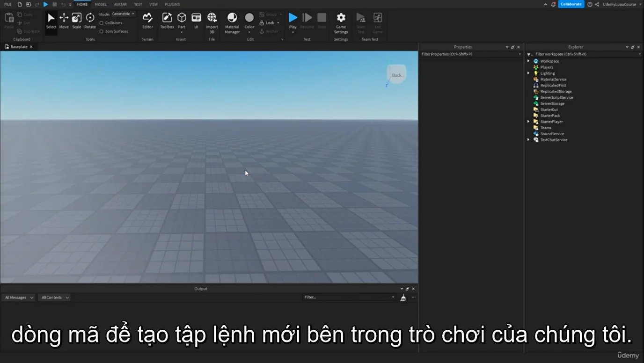Select the Baseplate document tab
This screenshot has width=644, height=363.
point(19,47)
